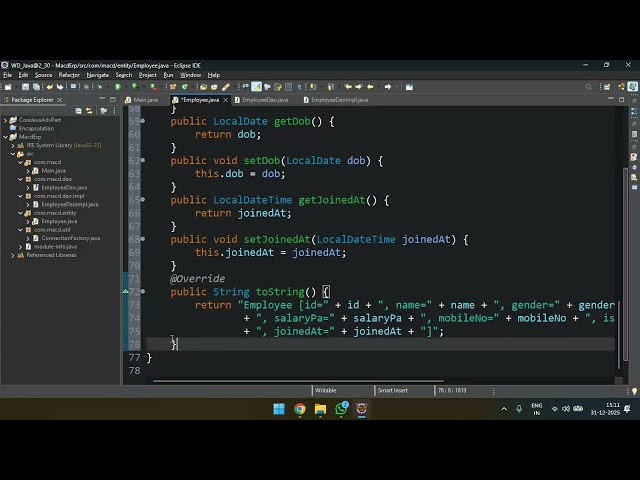Open Package Explorer view menu dots
Screen dimensions: 640x480
click(x=114, y=111)
